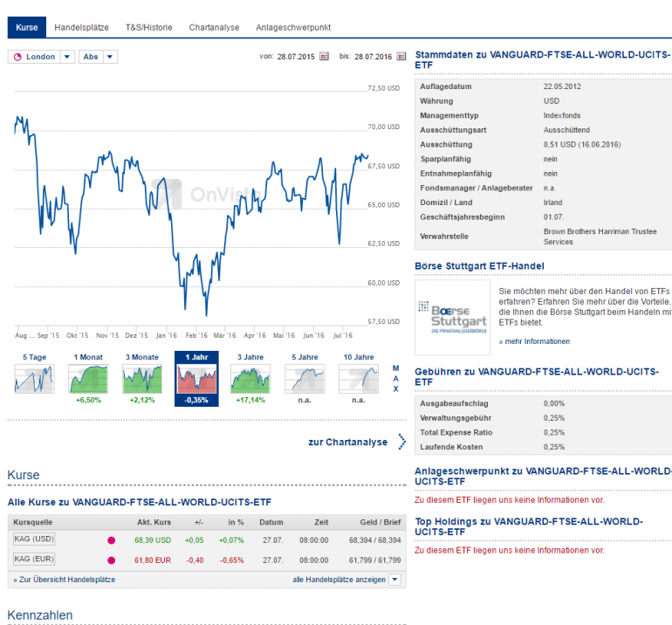The width and height of the screenshot is (672, 625).
Task: Click the KAG (USD) source button
Action: pos(34,539)
